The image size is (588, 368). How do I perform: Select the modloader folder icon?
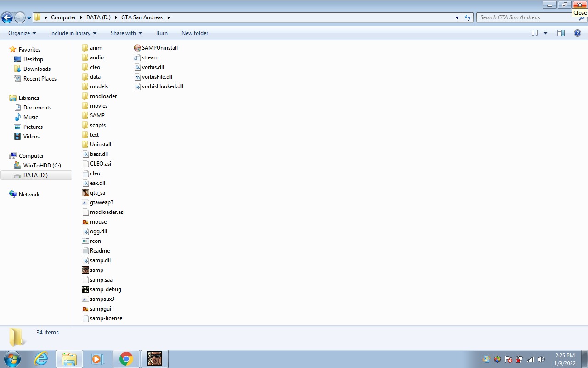pos(85,96)
